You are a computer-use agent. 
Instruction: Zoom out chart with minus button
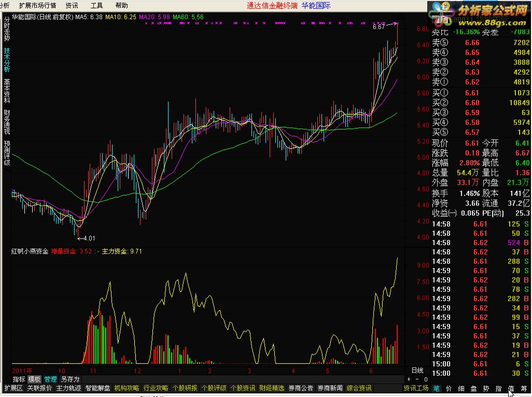[417, 379]
